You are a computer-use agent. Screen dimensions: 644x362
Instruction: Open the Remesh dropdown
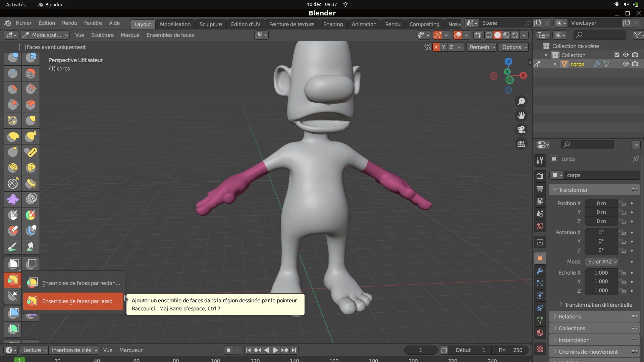[x=481, y=47]
